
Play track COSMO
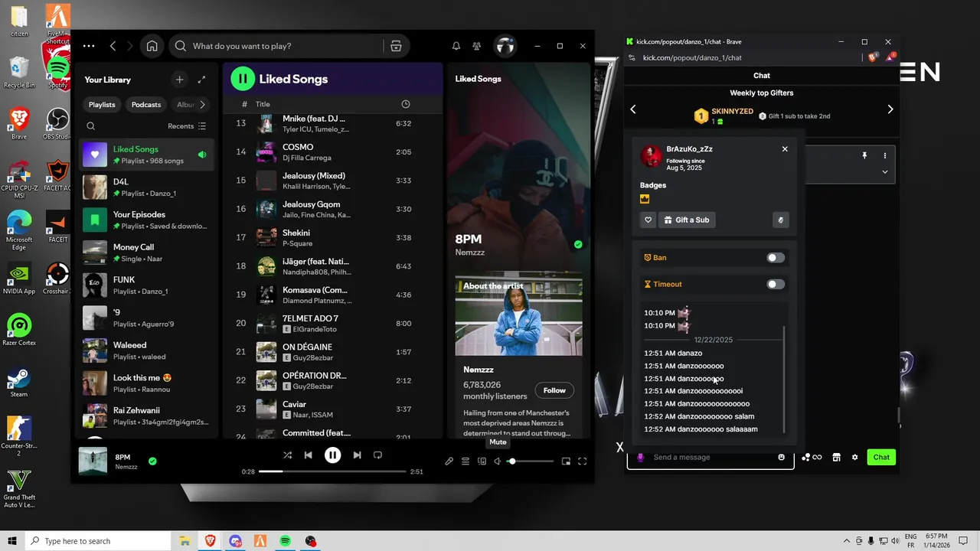click(332, 152)
